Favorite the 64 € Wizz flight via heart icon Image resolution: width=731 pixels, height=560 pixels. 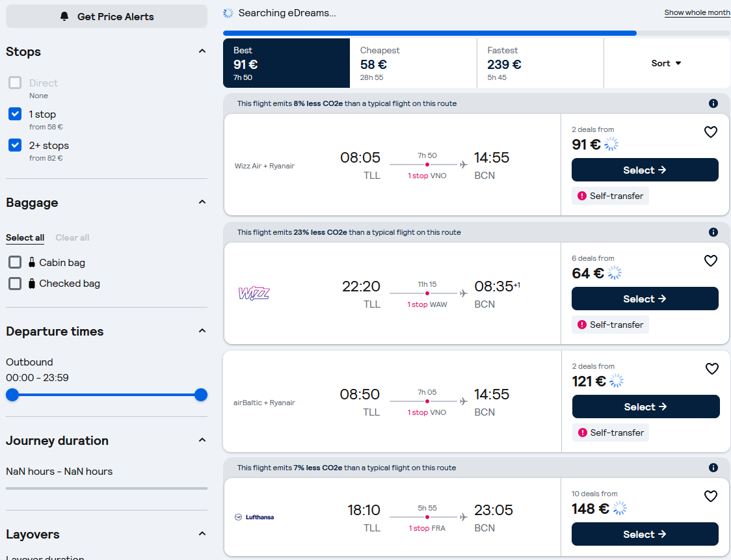710,261
